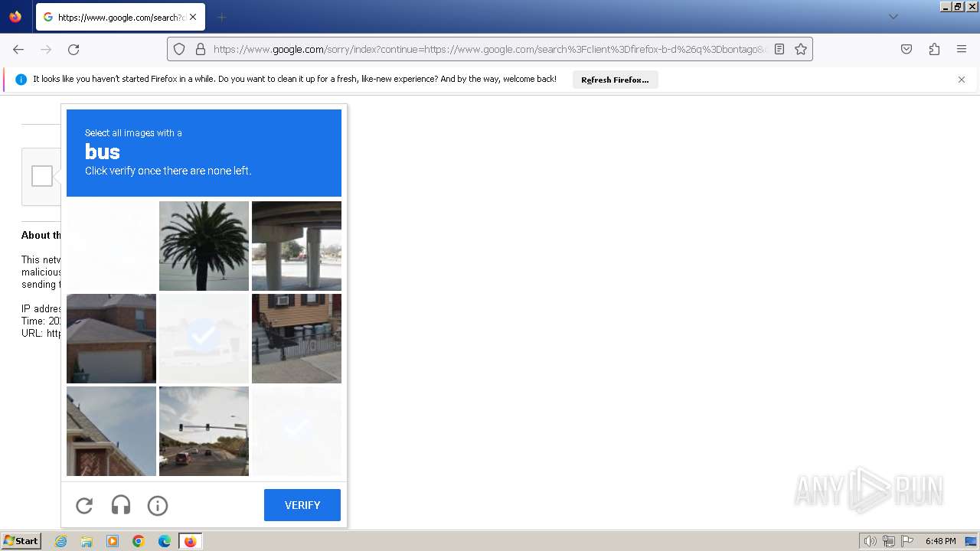Screen dimensions: 980x551
Task: Bookmark this page with star icon
Action: (x=801, y=49)
